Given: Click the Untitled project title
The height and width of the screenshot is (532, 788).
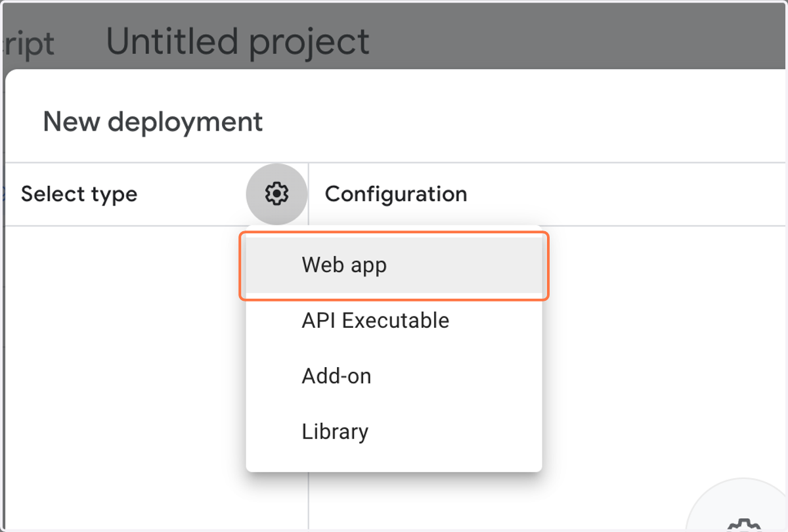Looking at the screenshot, I should pos(238,41).
